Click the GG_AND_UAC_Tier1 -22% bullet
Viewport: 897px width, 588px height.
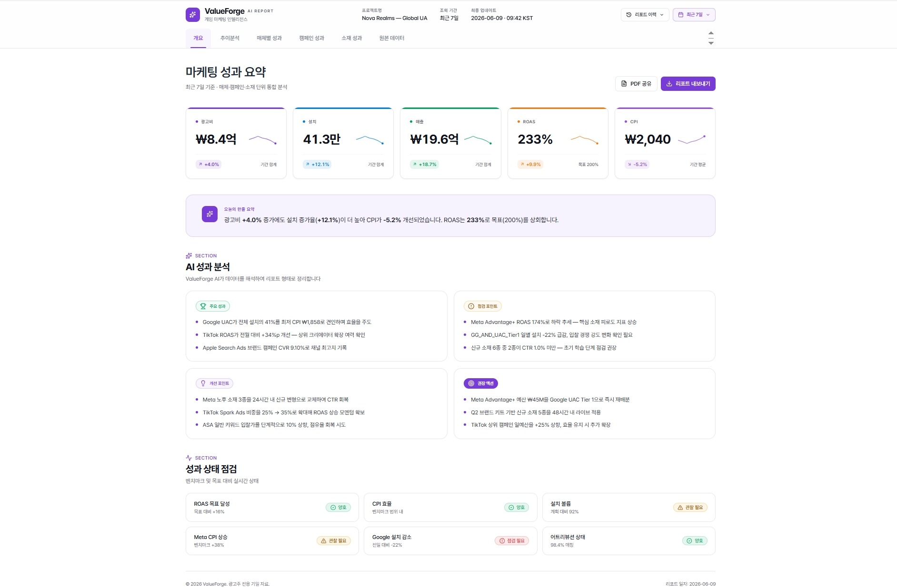(x=552, y=335)
